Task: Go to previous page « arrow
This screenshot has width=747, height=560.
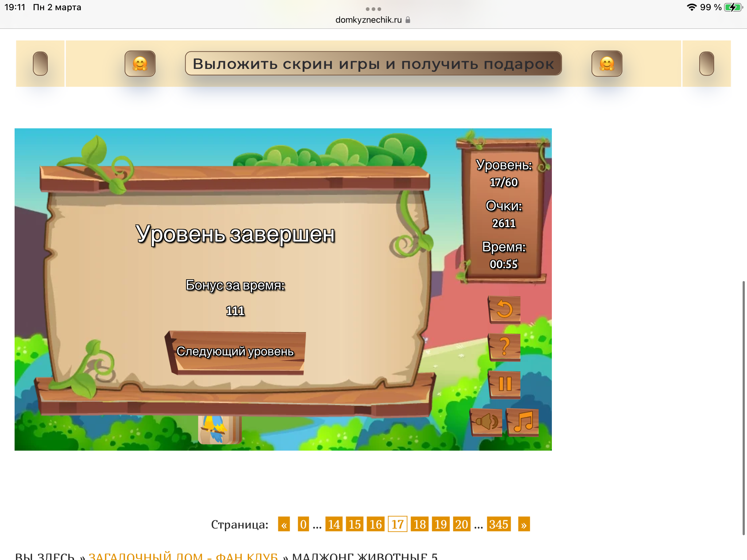Action: pos(284,524)
